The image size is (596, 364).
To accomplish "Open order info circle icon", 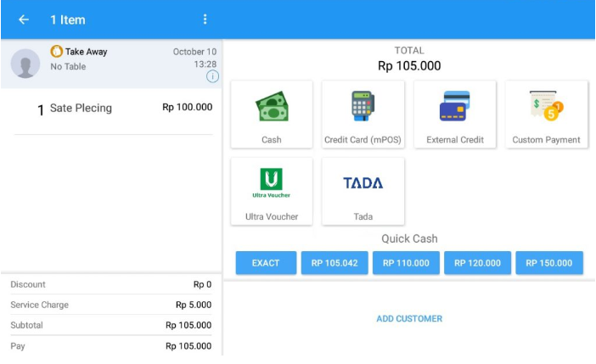I will click(x=212, y=76).
